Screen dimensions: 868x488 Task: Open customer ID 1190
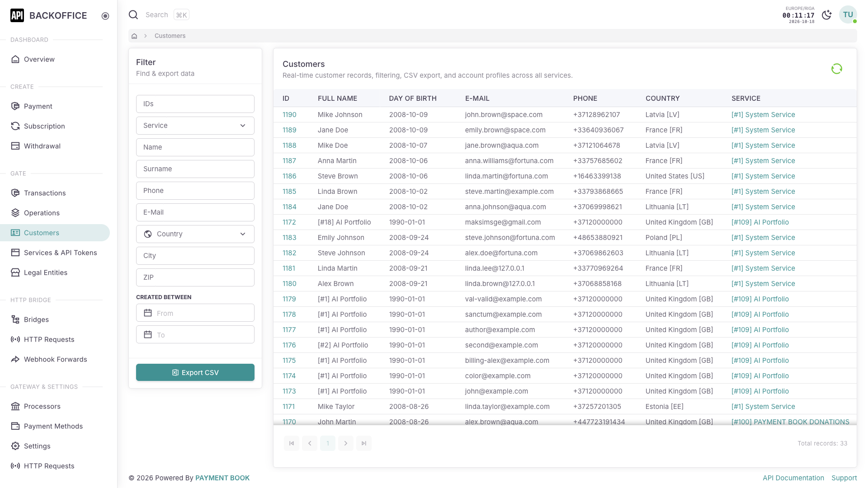click(289, 115)
